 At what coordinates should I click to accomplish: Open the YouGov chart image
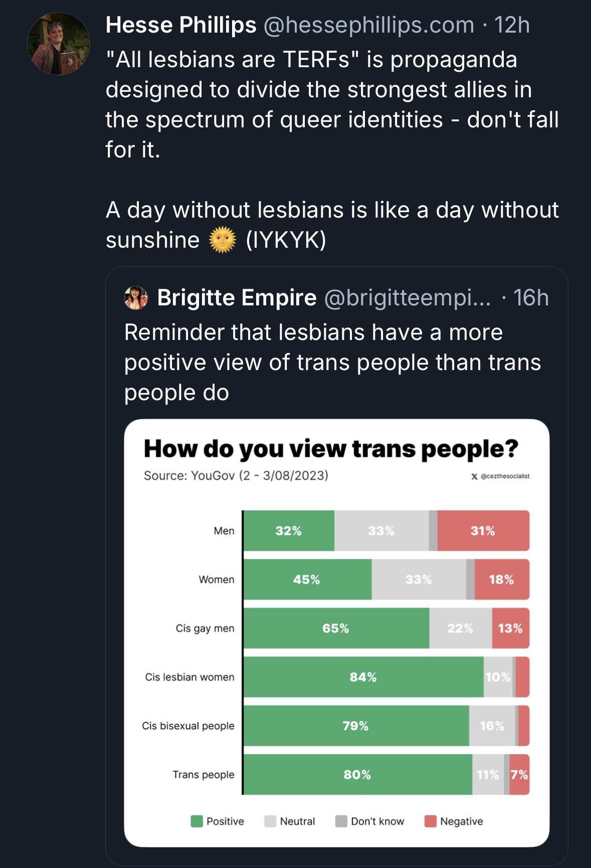pyautogui.click(x=336, y=633)
